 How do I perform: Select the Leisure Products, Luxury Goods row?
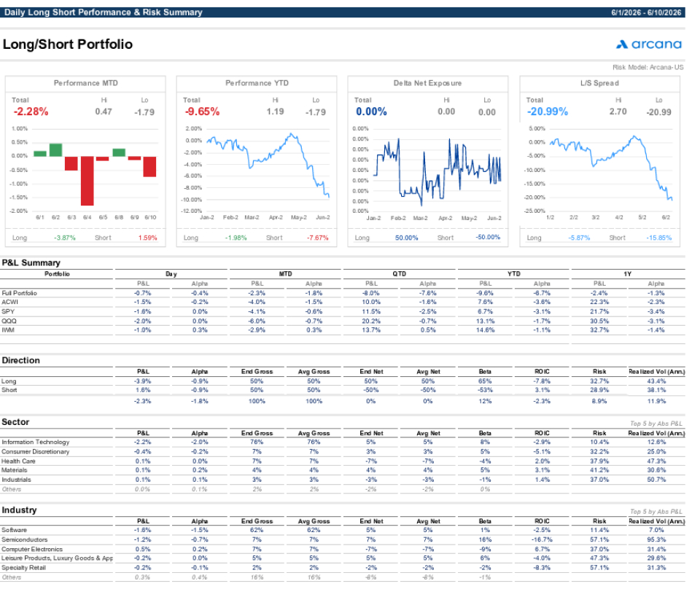(x=343, y=558)
